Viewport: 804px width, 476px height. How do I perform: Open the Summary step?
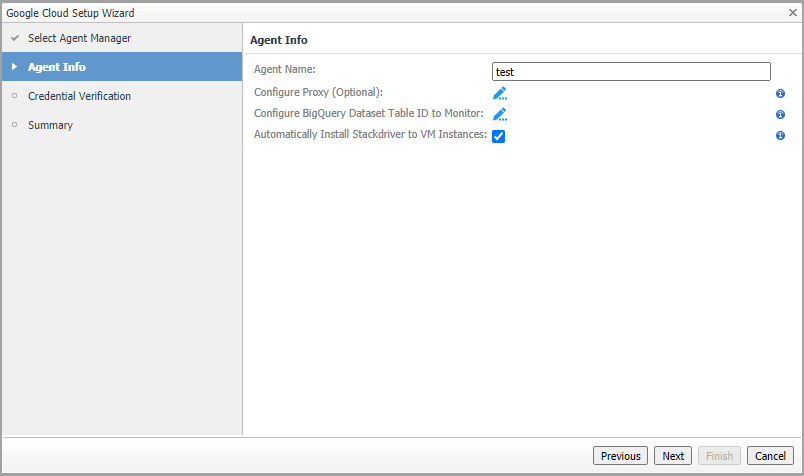50,125
